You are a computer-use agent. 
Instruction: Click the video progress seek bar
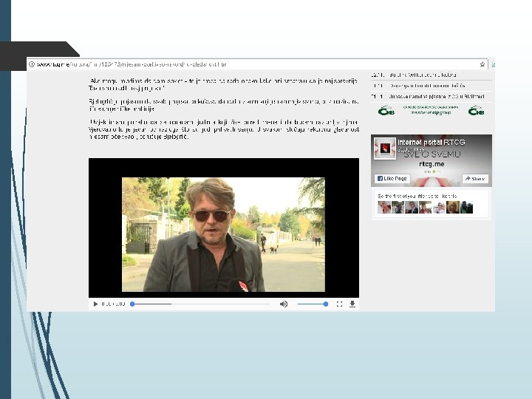pos(200,304)
